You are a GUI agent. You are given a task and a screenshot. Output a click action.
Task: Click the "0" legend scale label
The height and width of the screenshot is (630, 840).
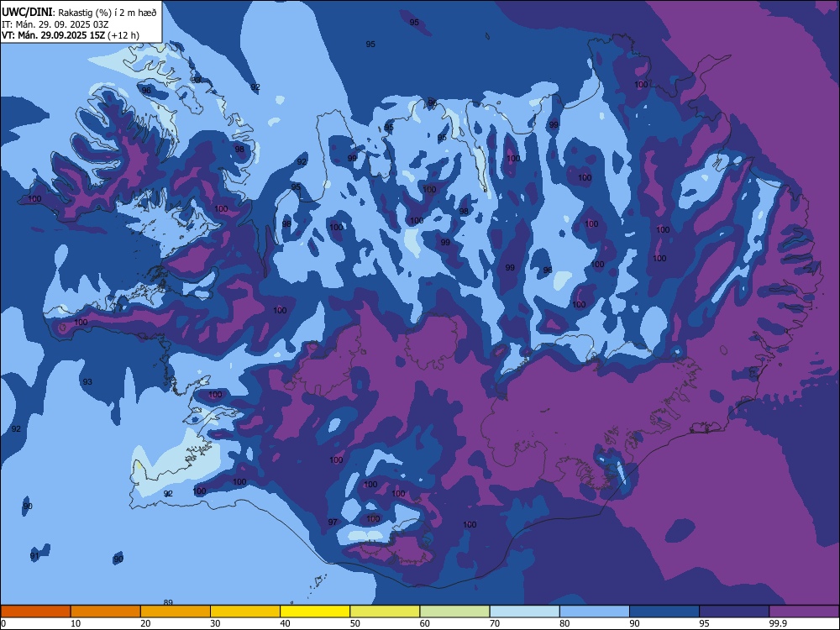(4, 623)
